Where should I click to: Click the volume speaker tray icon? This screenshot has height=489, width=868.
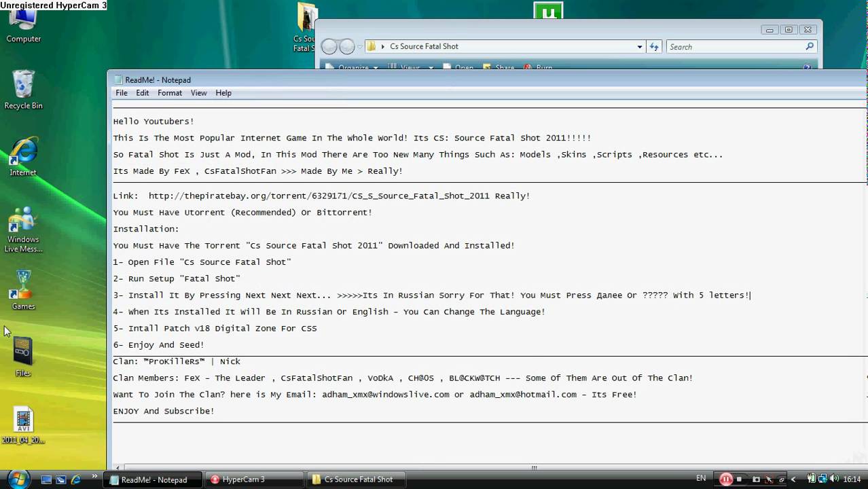pos(834,479)
